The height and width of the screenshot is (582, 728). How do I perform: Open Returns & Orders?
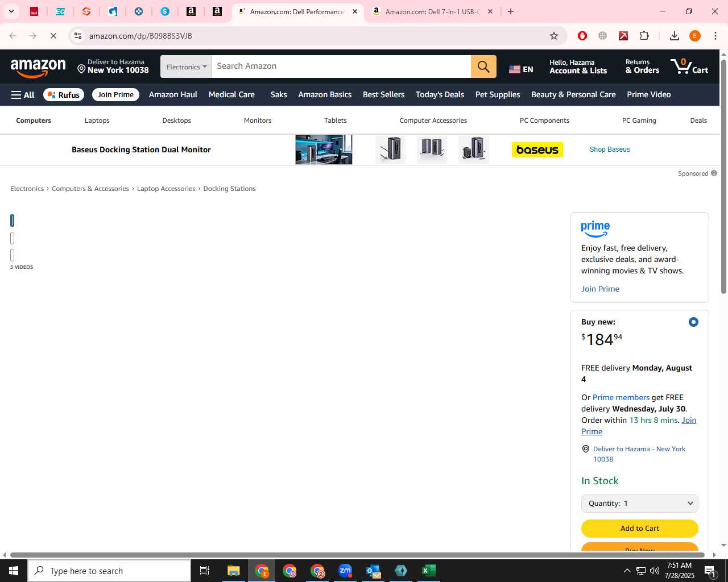point(642,66)
